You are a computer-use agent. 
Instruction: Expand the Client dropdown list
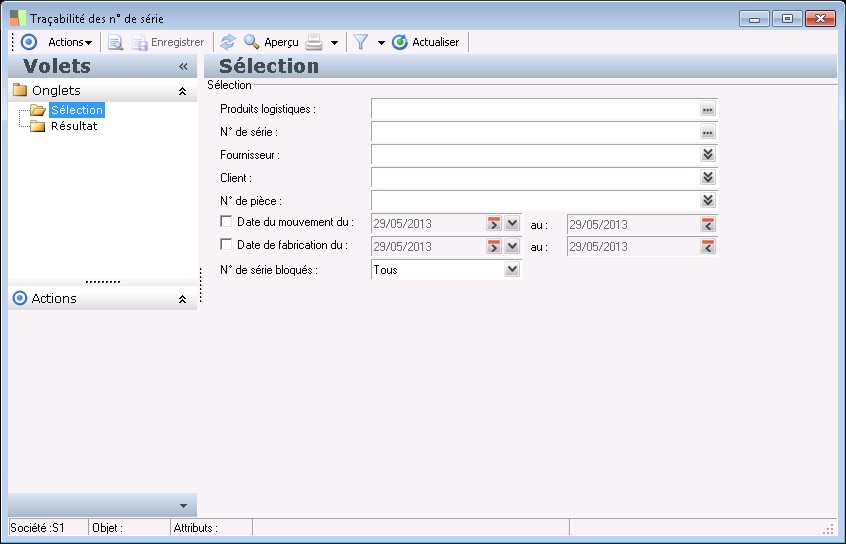tap(708, 178)
